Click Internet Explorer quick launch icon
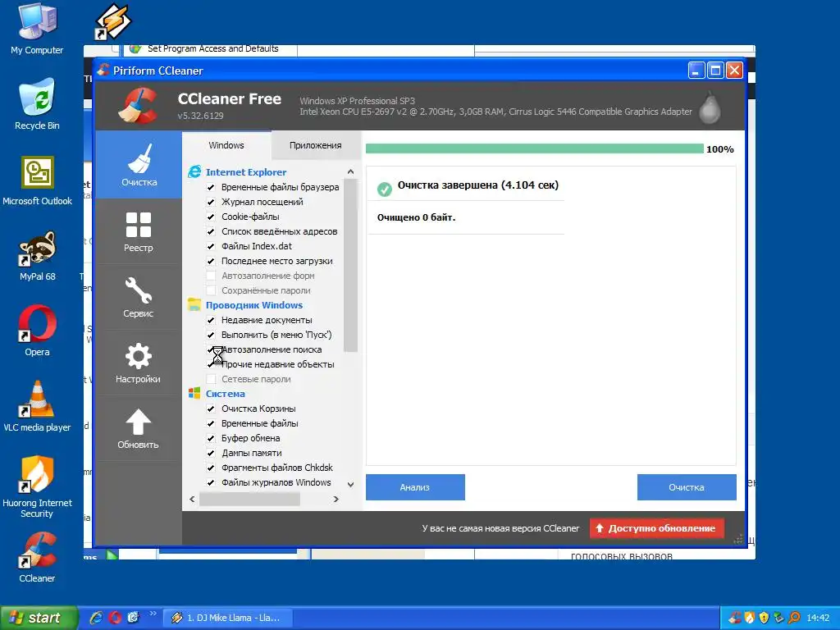 click(x=97, y=618)
